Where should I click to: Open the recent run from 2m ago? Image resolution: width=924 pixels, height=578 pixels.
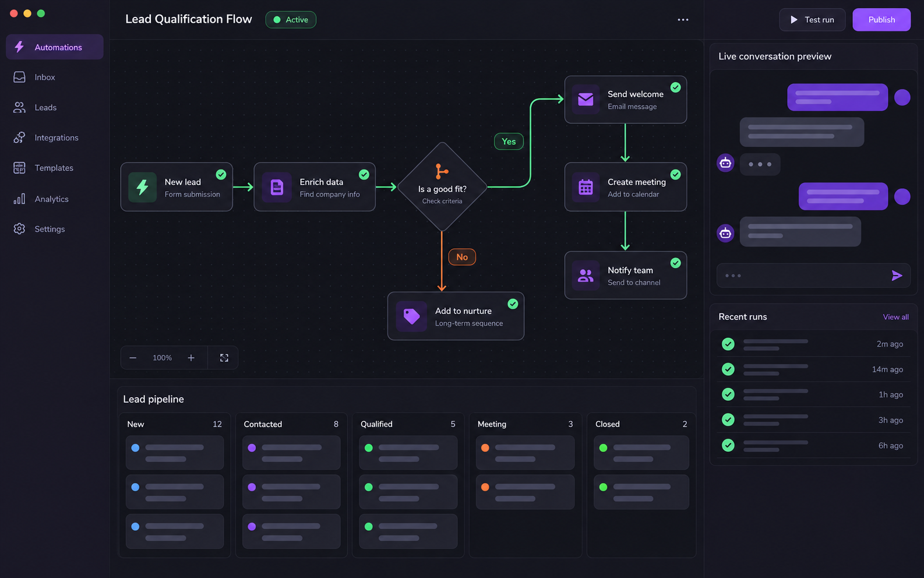(x=813, y=344)
